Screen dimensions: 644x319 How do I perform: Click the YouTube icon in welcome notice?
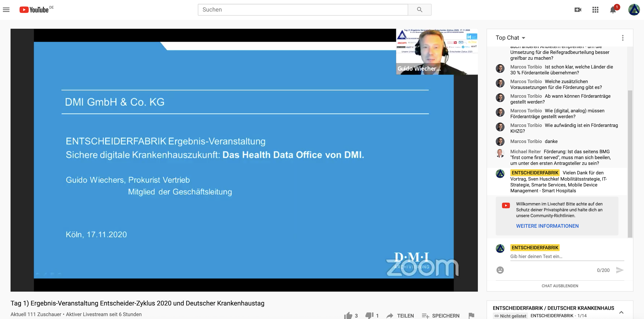click(506, 206)
